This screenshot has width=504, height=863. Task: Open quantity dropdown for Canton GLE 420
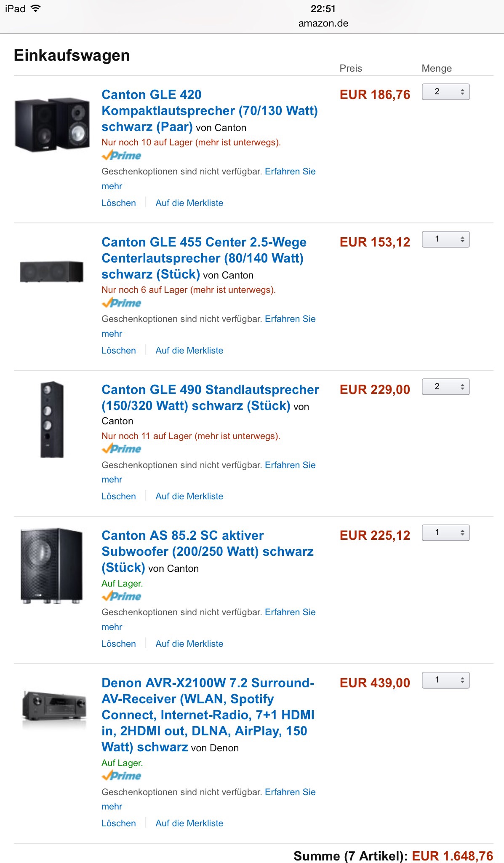(445, 92)
